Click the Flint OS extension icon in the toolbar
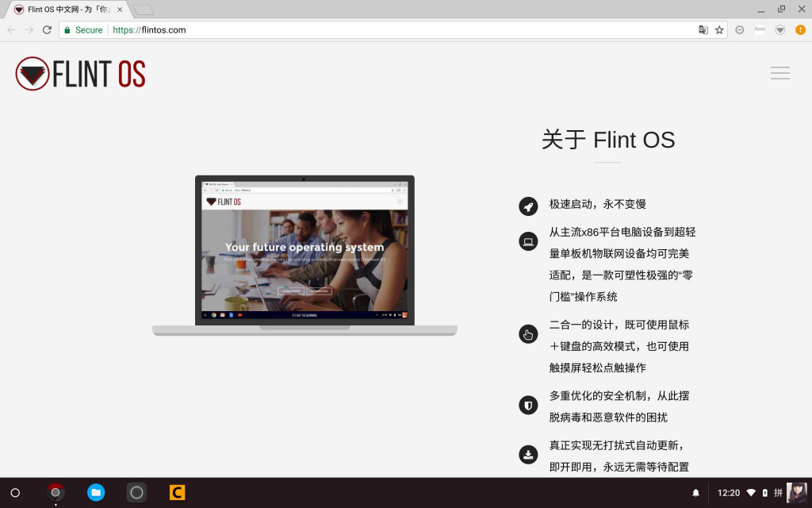The image size is (812, 508). click(x=780, y=30)
